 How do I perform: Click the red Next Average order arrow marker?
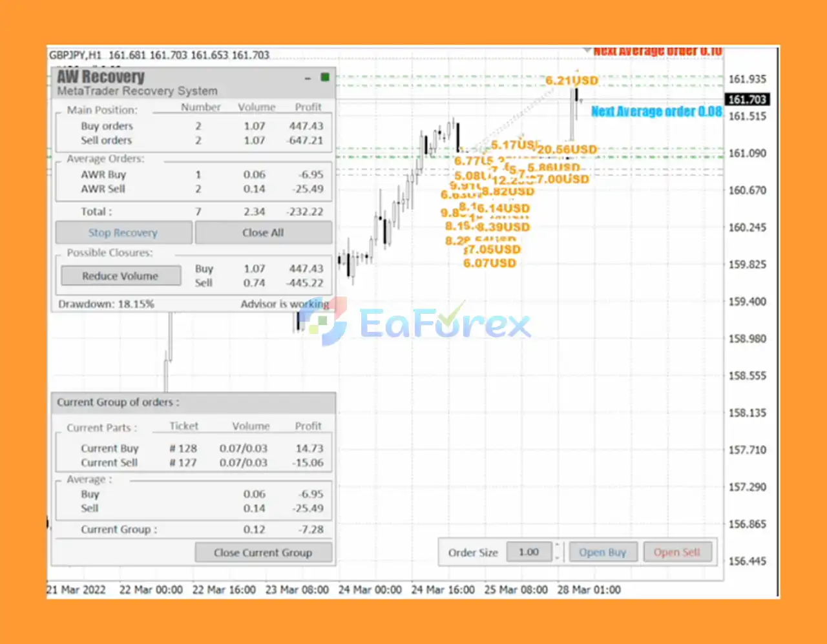tap(587, 50)
